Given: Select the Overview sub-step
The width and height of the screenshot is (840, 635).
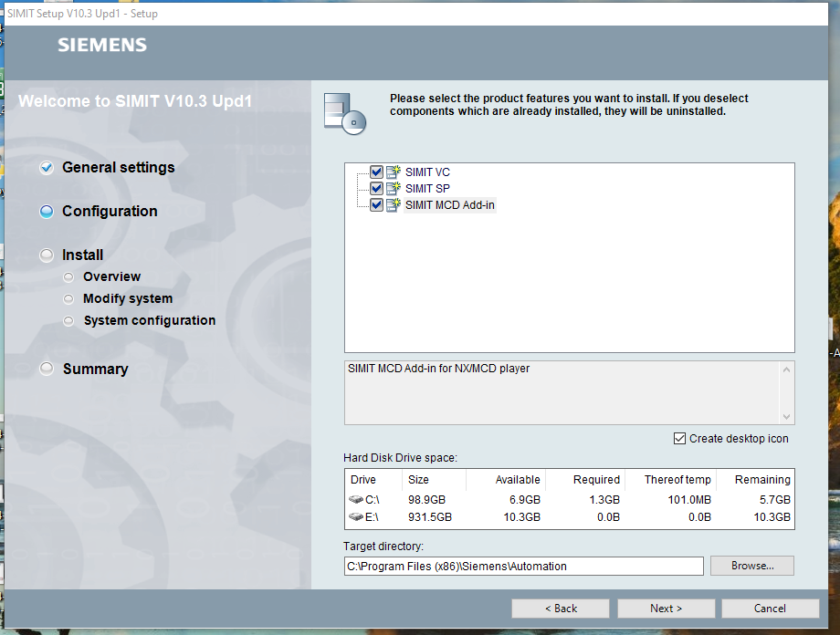Looking at the screenshot, I should pyautogui.click(x=111, y=276).
